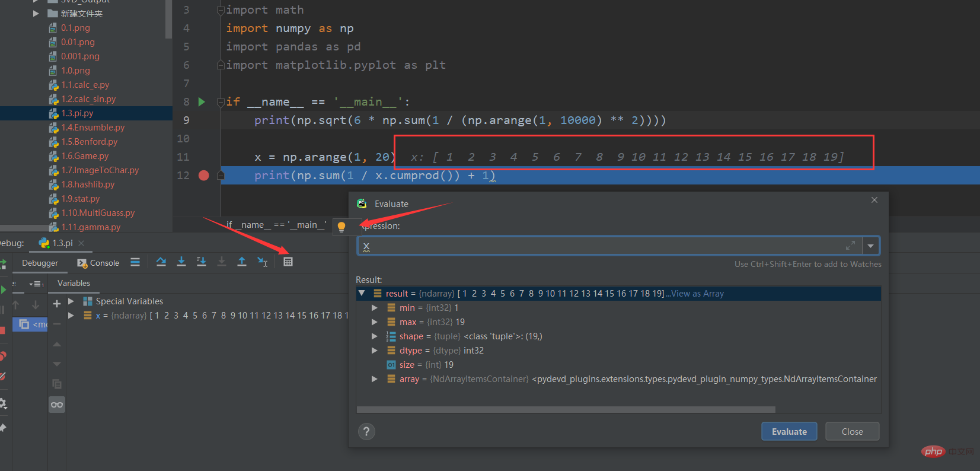Viewport: 980px width, 471px height.
Task: Click Step Over in the debugger toolbar
Action: tap(161, 262)
